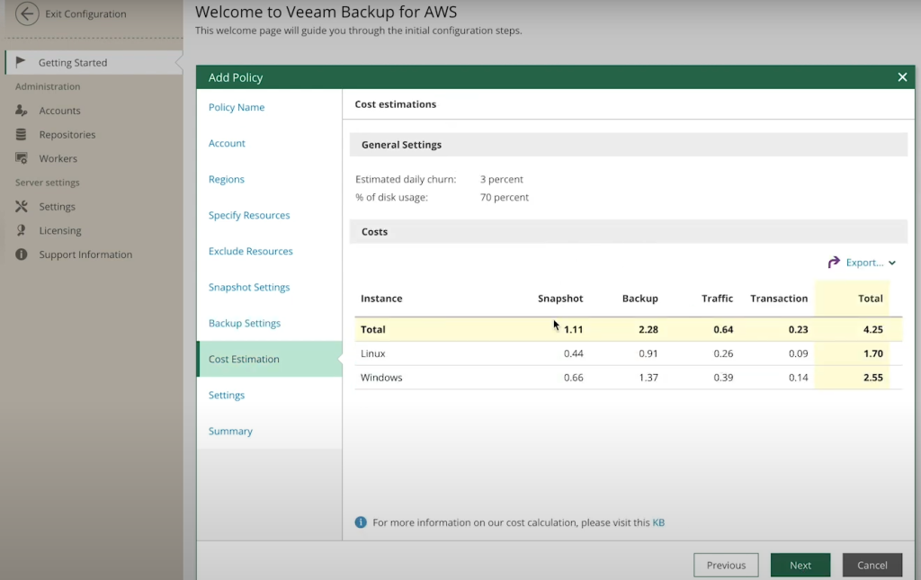This screenshot has width=921, height=580.
Task: Open the Snapshot Settings step
Action: tap(249, 287)
